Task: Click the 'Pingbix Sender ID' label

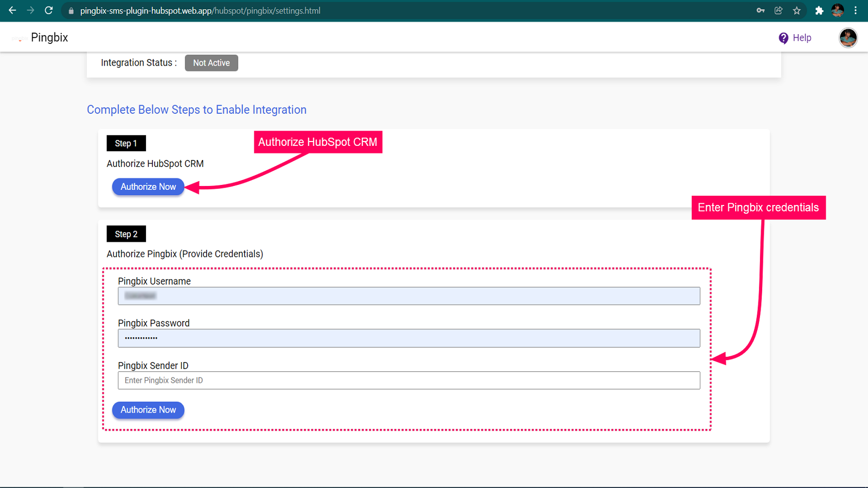Action: (x=154, y=365)
